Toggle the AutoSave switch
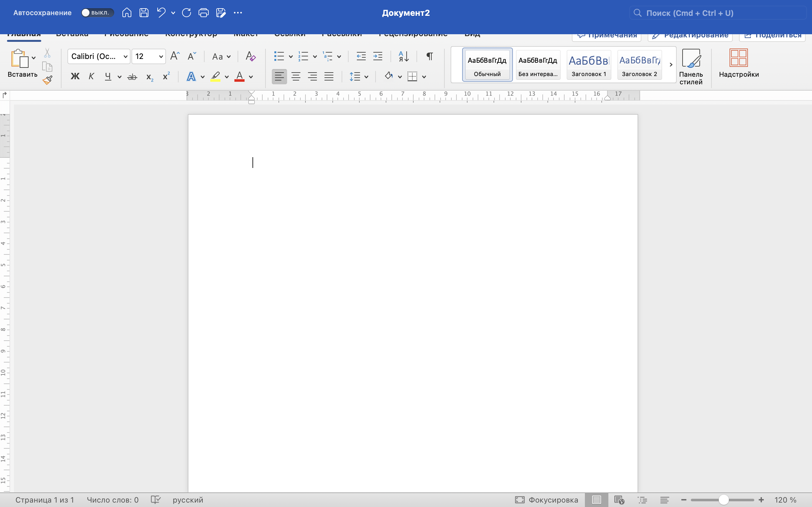 click(97, 13)
